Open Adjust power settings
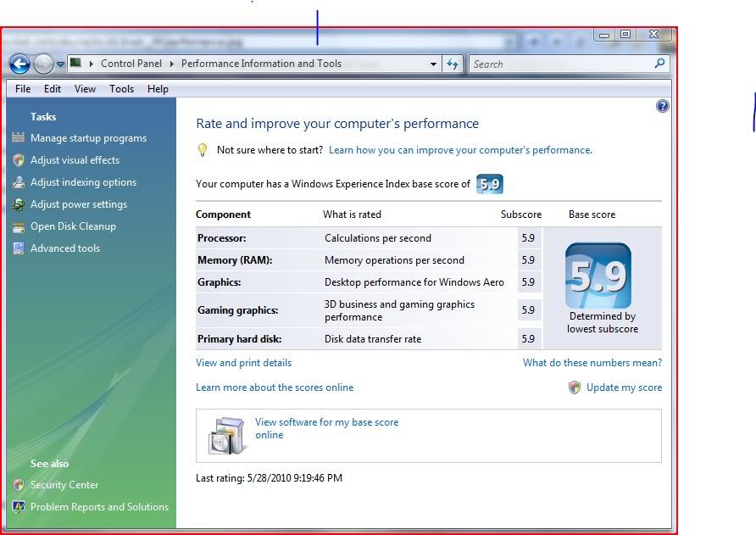The image size is (756, 535). point(79,204)
